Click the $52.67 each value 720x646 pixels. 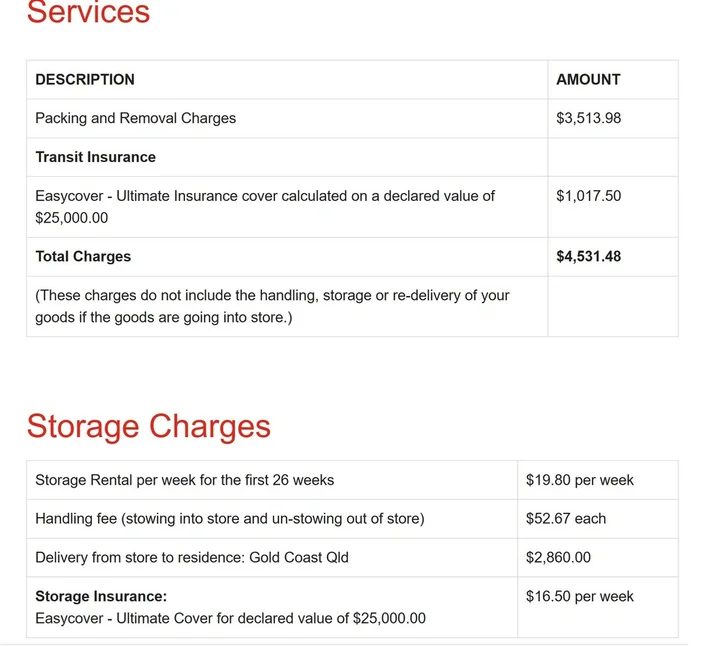pos(565,519)
